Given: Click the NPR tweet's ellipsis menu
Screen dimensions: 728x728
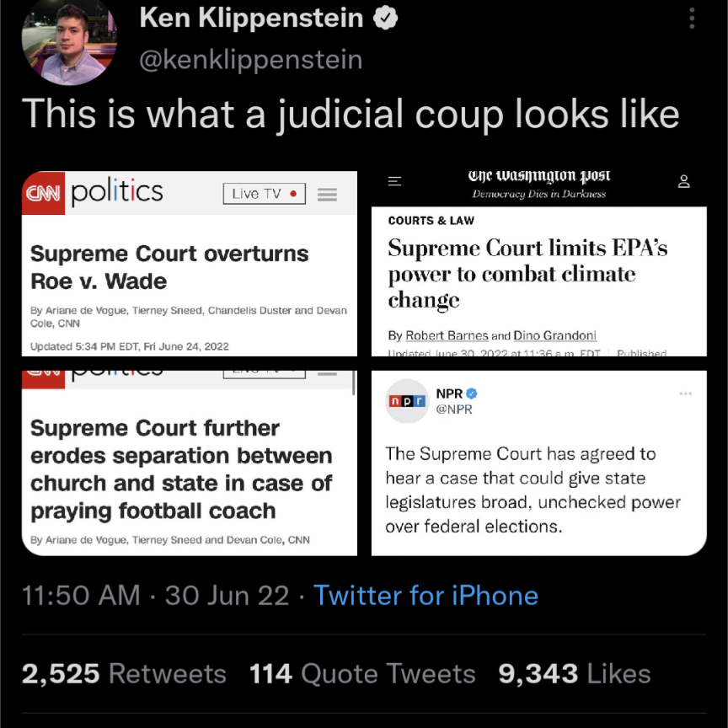Looking at the screenshot, I should click(x=685, y=393).
